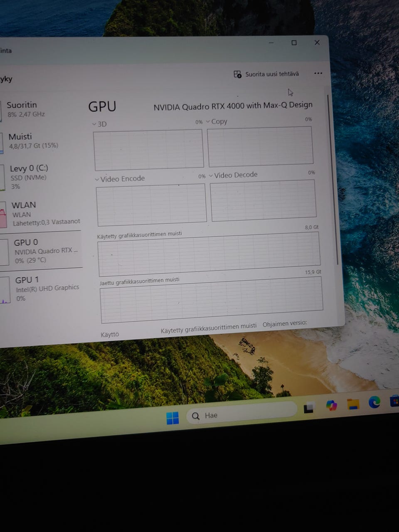Image resolution: width=399 pixels, height=532 pixels.
Task: Open the three-dot more options menu
Action: pyautogui.click(x=318, y=73)
